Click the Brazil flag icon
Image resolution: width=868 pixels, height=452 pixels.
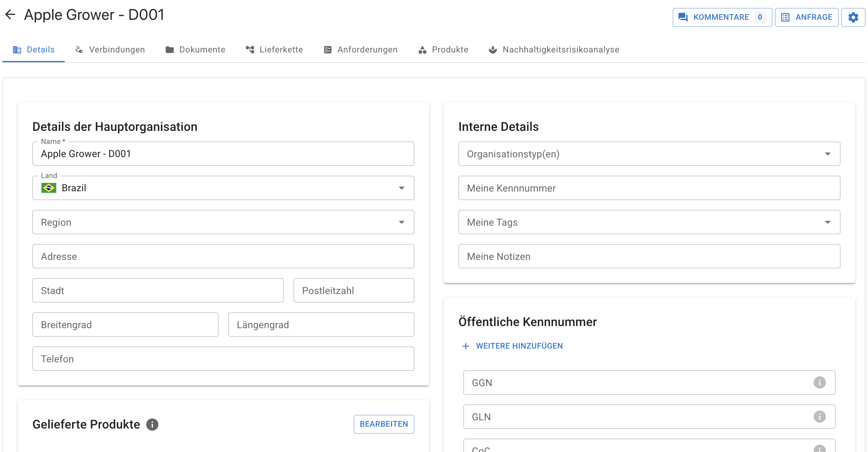click(x=49, y=188)
